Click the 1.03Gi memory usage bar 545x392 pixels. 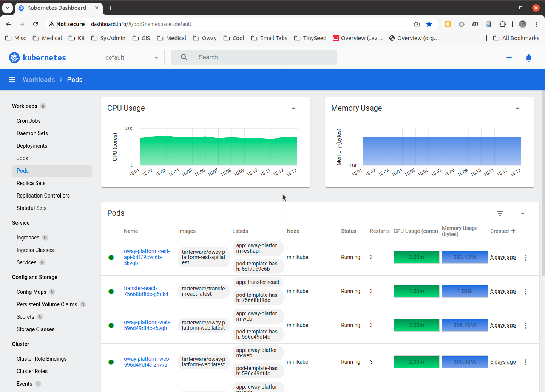pyautogui.click(x=465, y=291)
